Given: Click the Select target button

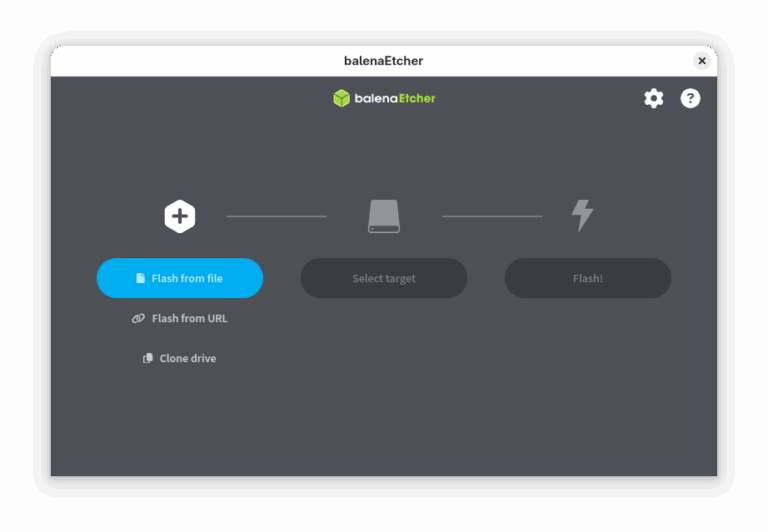Looking at the screenshot, I should [x=384, y=278].
